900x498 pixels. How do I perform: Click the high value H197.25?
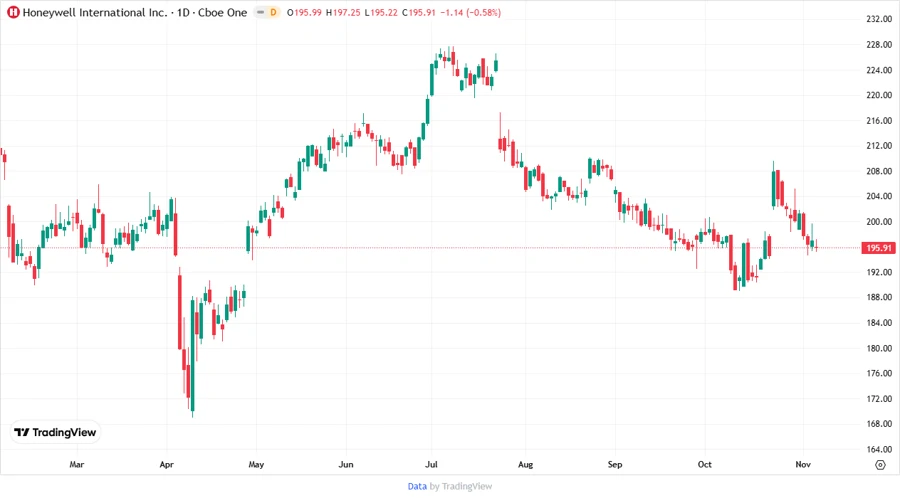point(343,13)
